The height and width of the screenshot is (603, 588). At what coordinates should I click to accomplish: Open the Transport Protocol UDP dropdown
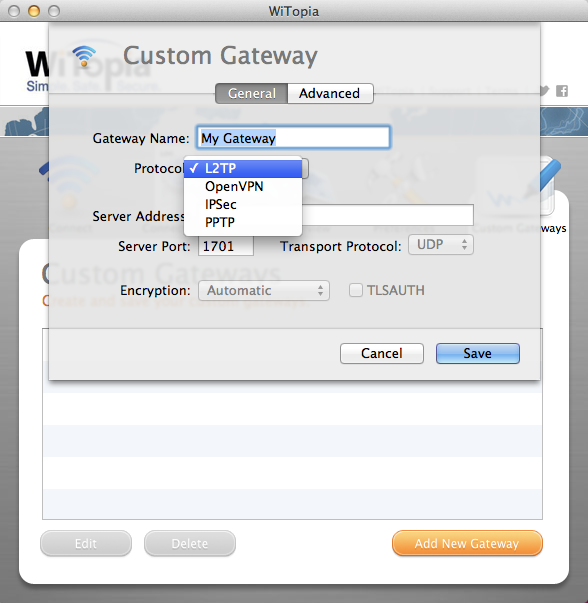[x=441, y=245]
